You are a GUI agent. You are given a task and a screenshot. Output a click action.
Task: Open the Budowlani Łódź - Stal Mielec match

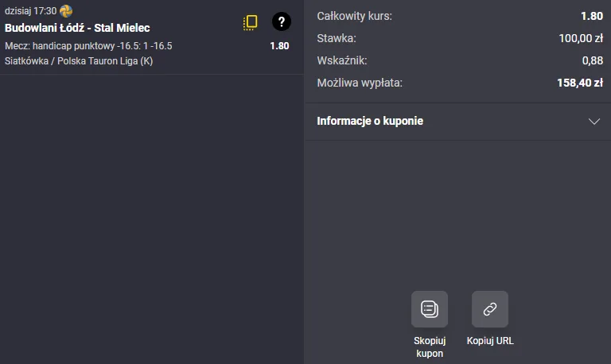pyautogui.click(x=77, y=28)
